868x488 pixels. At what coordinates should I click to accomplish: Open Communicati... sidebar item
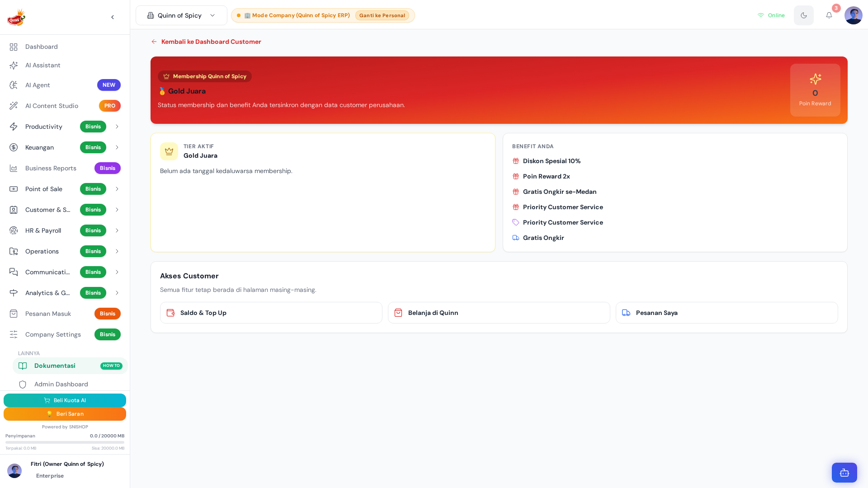click(x=65, y=272)
